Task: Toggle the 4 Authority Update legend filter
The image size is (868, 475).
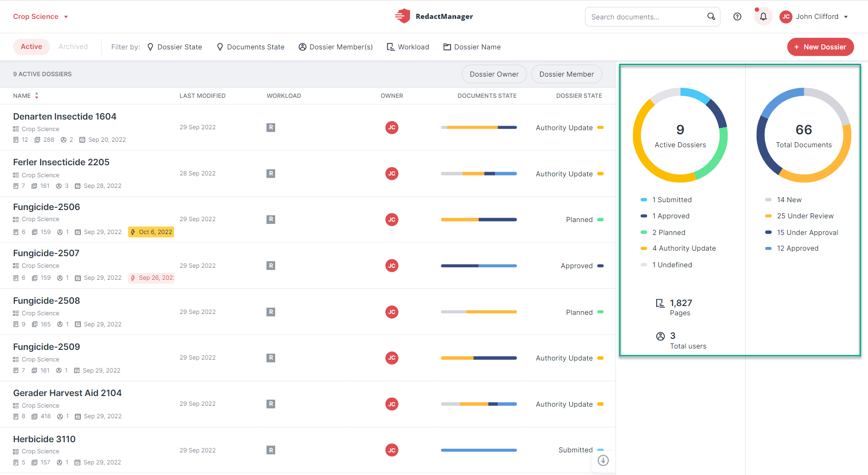Action: [678, 248]
